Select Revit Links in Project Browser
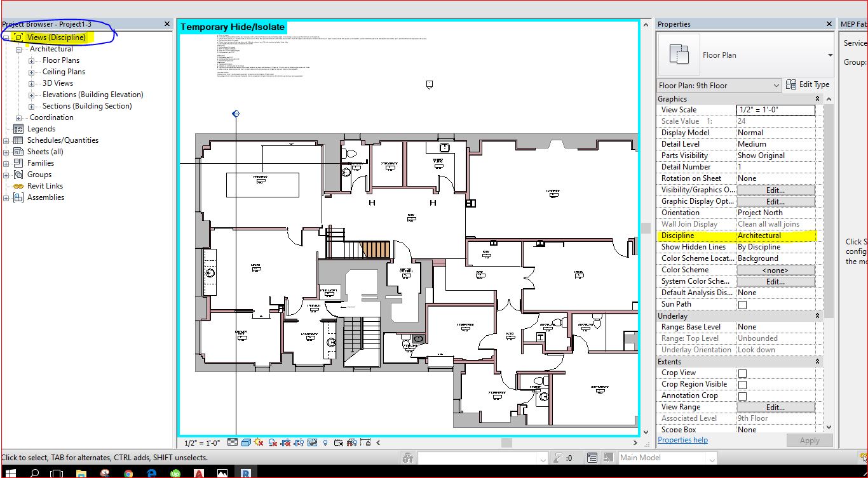868x478 pixels. click(45, 186)
